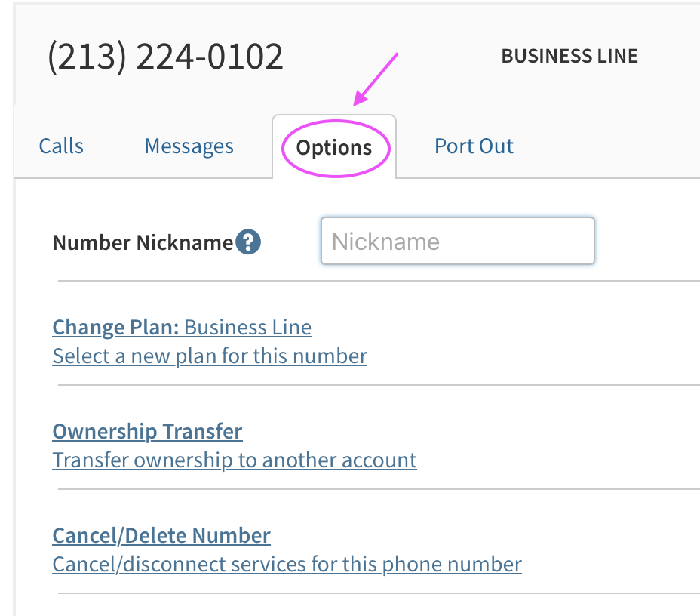Click the 224-0102 digits in the heading

[x=210, y=57]
